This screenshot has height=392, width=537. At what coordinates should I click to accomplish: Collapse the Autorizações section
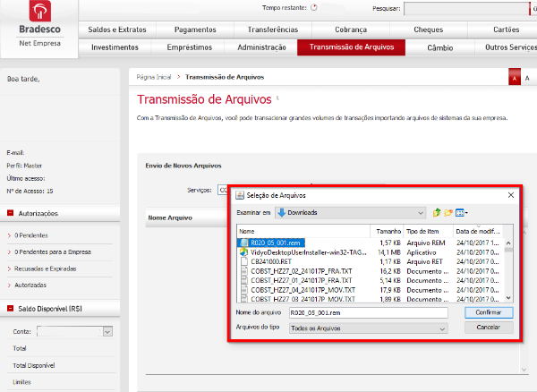(10, 213)
